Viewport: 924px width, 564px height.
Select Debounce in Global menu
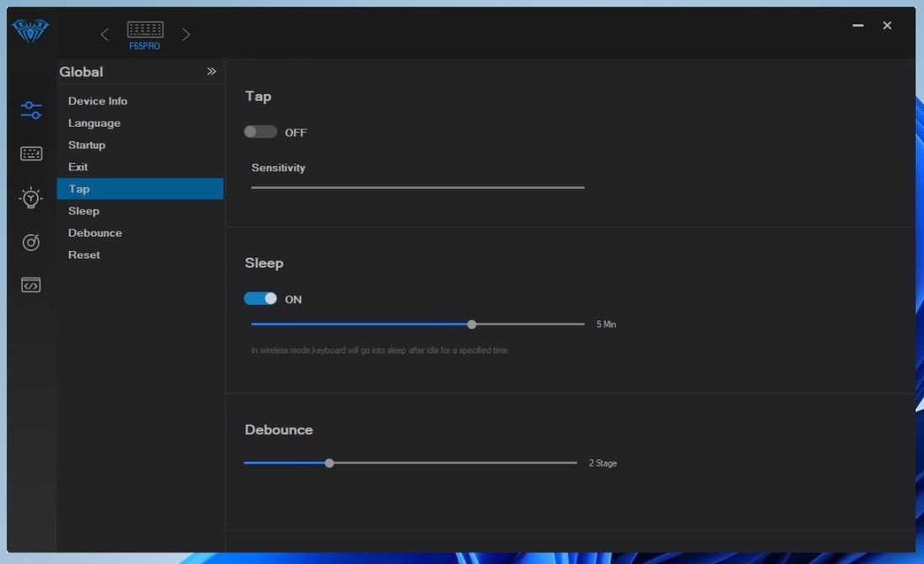point(140,232)
